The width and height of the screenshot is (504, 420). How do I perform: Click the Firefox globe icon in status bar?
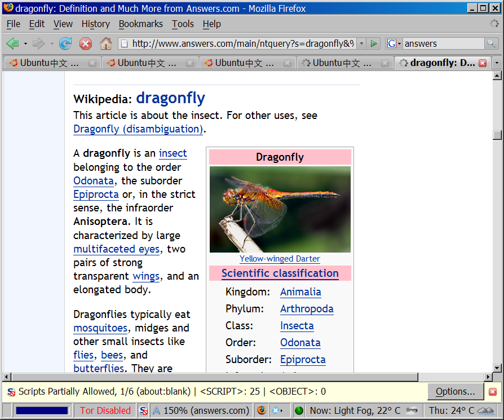[262, 410]
